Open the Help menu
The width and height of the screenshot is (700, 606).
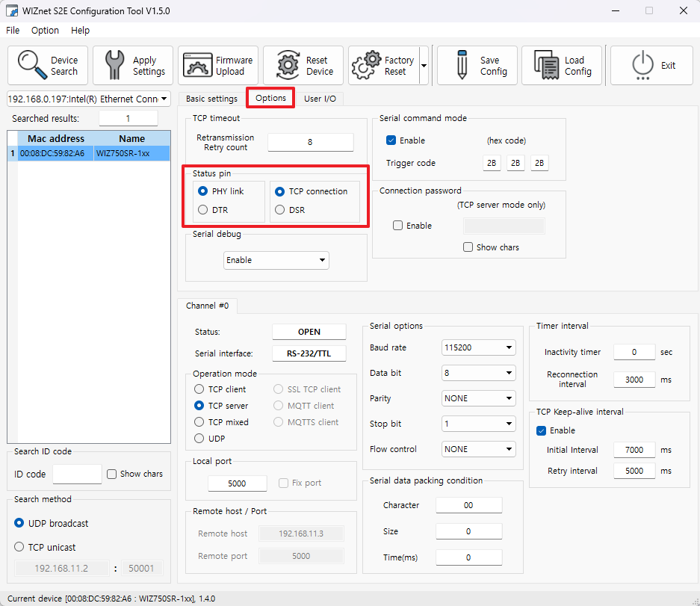tap(81, 31)
